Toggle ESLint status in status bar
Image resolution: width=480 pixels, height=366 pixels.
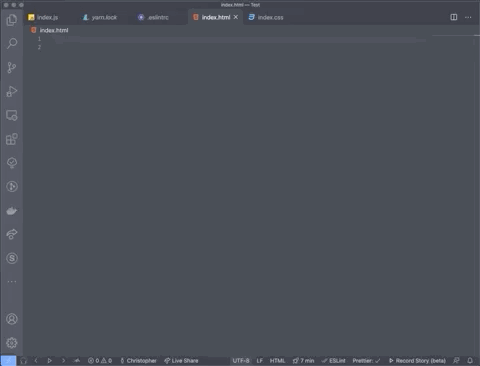(333, 361)
